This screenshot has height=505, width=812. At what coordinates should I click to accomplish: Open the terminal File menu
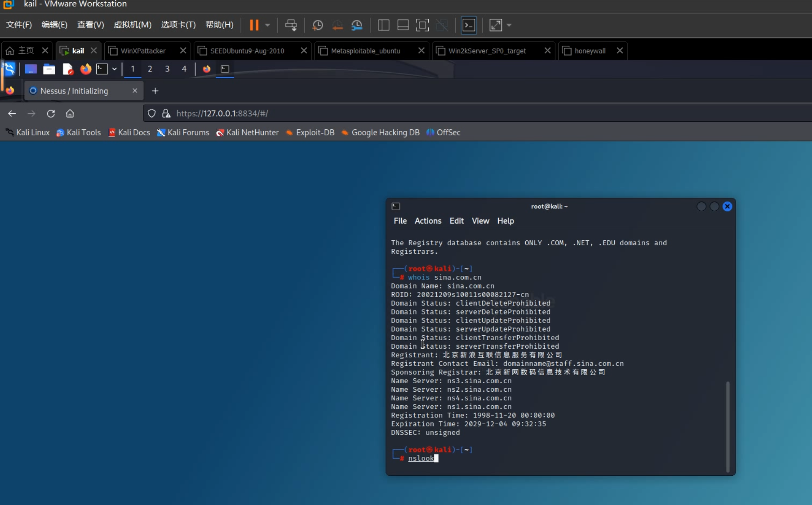(400, 221)
